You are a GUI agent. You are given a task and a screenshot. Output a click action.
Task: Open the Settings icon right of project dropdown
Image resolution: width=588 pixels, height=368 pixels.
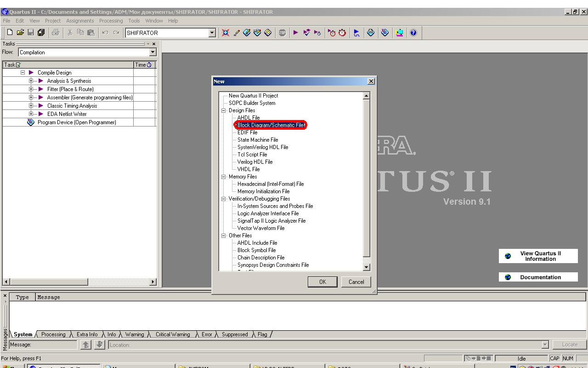(x=226, y=33)
